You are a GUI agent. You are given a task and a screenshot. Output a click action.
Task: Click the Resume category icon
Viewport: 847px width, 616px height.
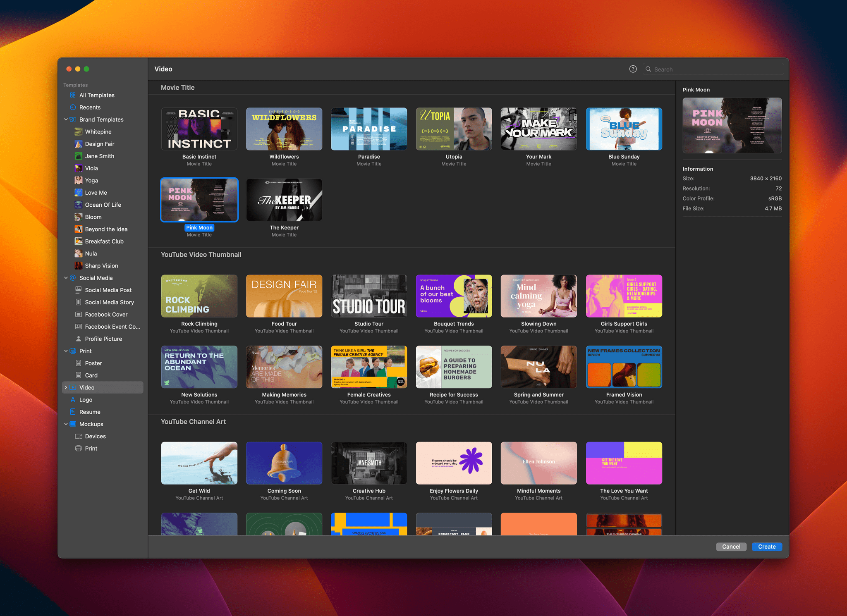click(x=73, y=411)
